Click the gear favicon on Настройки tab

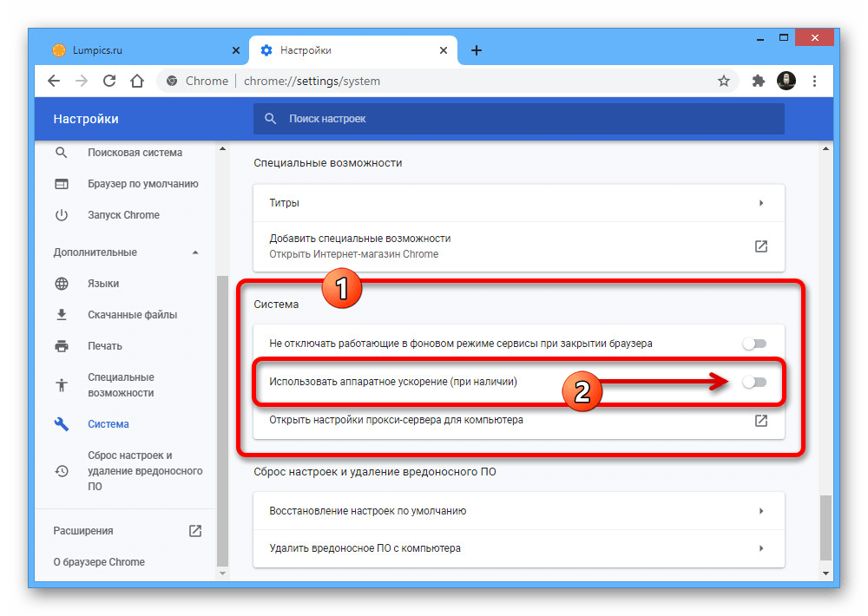pos(266,50)
